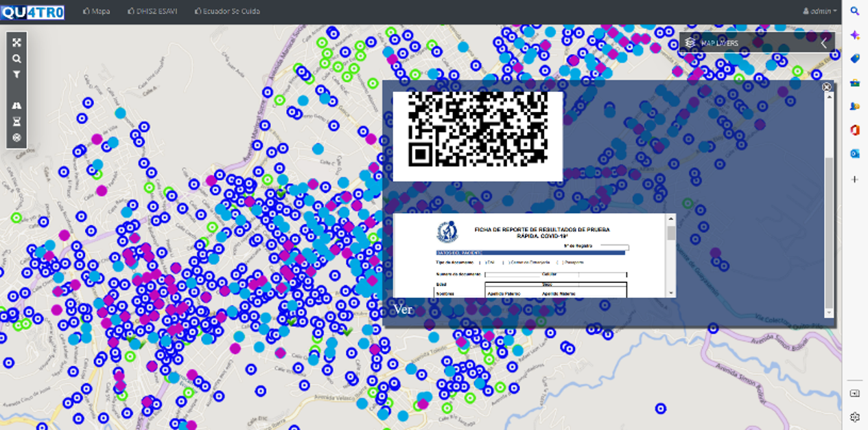Open the people/games sidebar icon
This screenshot has width=868, height=430.
(x=855, y=106)
